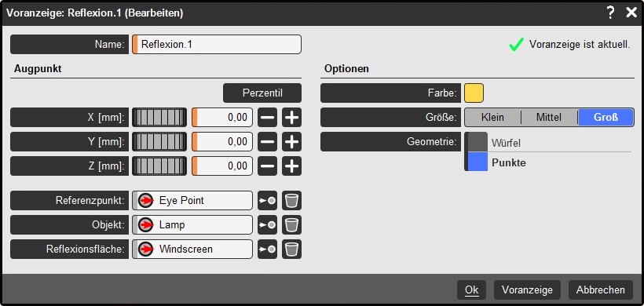Click the Name input field Reflexion.1
Screen dimensions: 644x306
217,44
